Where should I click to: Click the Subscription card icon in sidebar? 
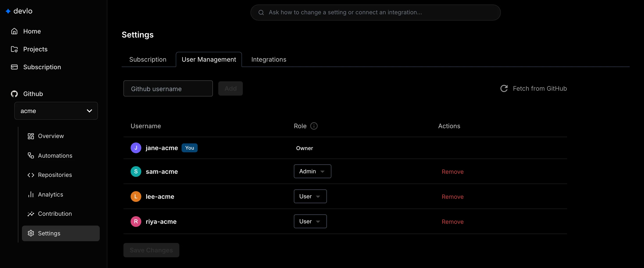[14, 67]
